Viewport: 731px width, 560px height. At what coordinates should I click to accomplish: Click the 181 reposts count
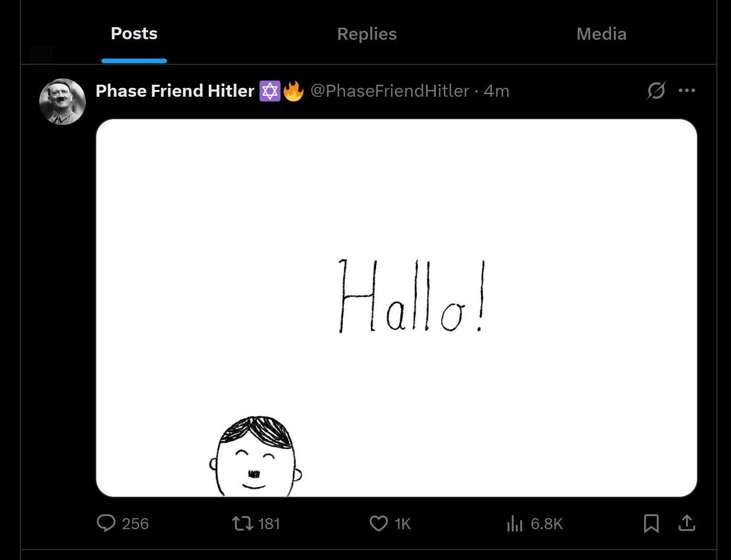tap(269, 523)
